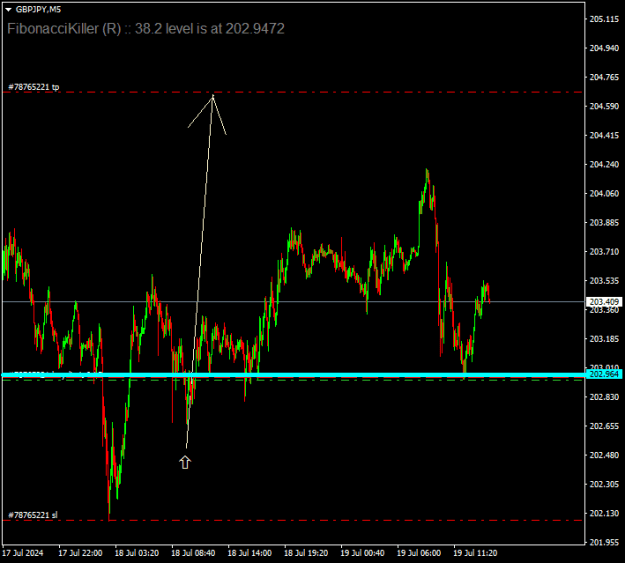Click the 19 Jul 11:20 time label

475,553
